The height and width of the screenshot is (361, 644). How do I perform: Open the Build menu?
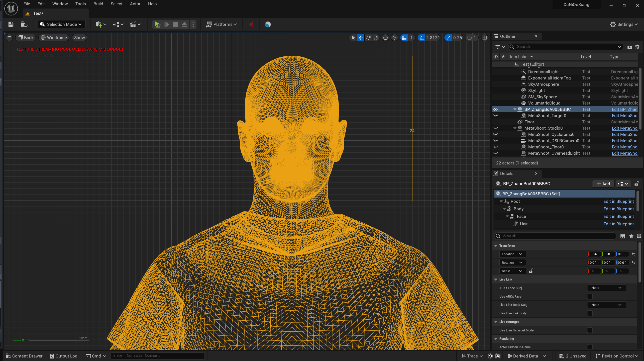tap(98, 4)
